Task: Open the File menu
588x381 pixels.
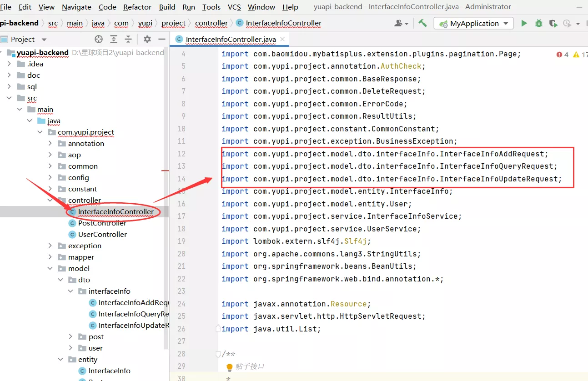Action: coord(6,7)
